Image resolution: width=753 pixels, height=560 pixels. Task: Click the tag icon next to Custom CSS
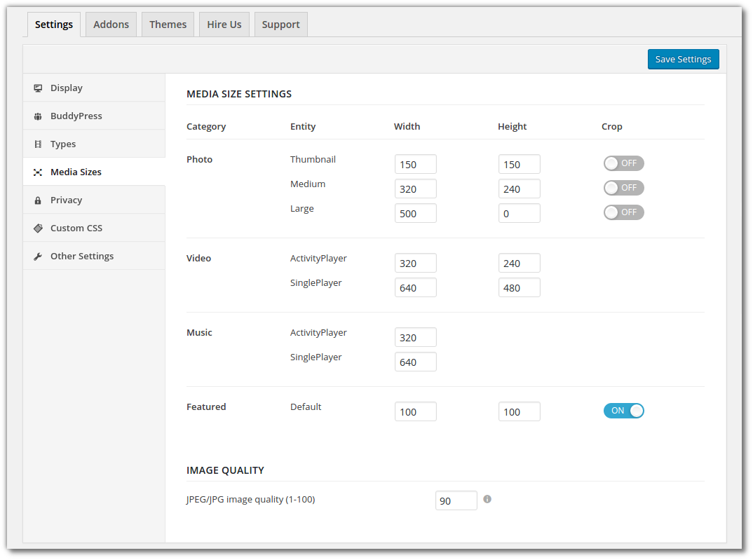point(38,228)
